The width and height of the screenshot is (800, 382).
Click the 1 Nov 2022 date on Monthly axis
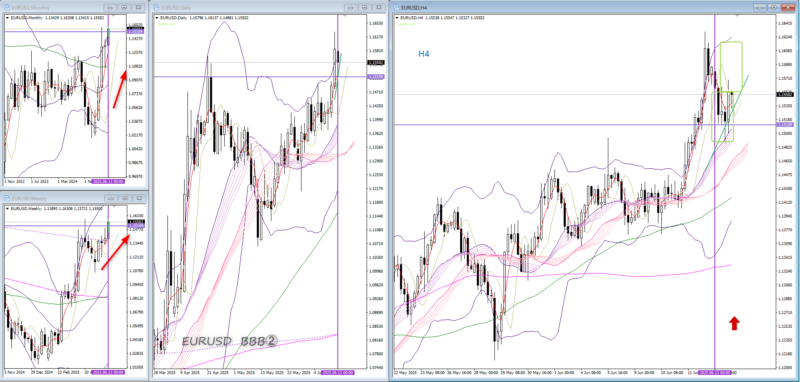click(14, 181)
